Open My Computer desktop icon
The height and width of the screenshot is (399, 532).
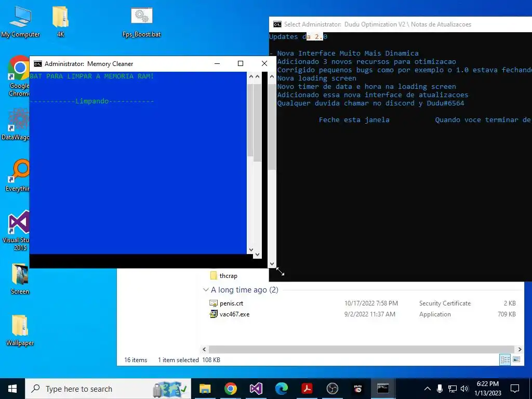click(20, 22)
